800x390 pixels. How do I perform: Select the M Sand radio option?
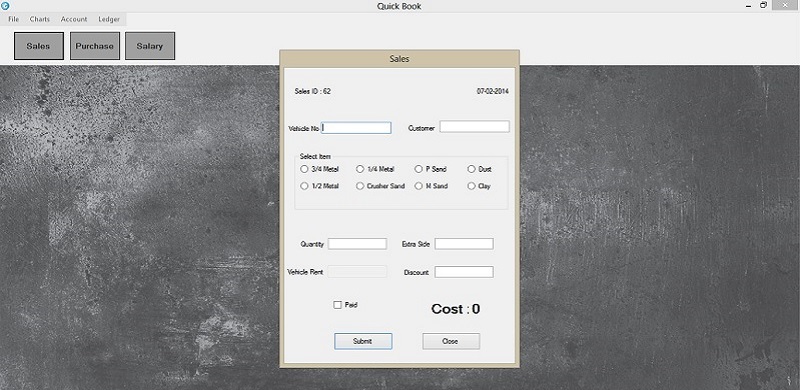pyautogui.click(x=419, y=186)
